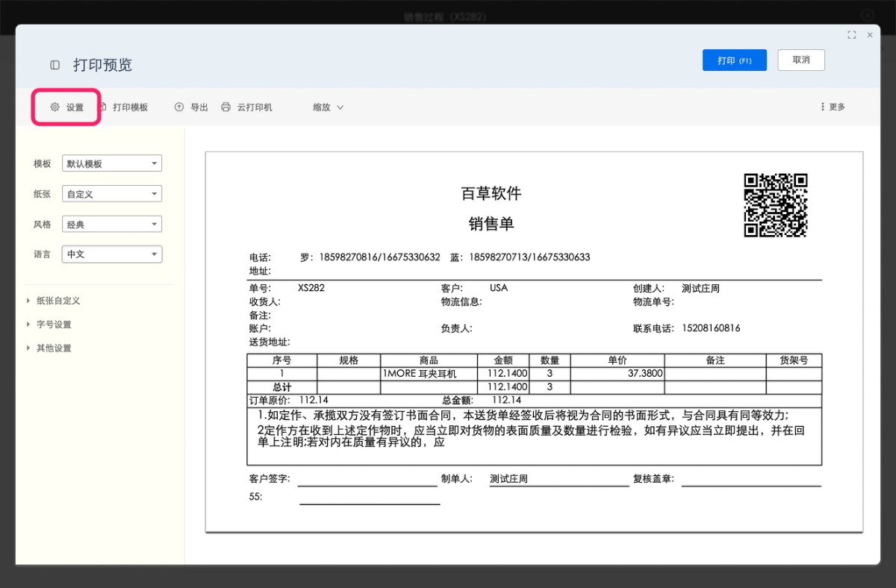The image size is (896, 588).
Task: Open the 设置 toolbar item
Action: tap(67, 107)
